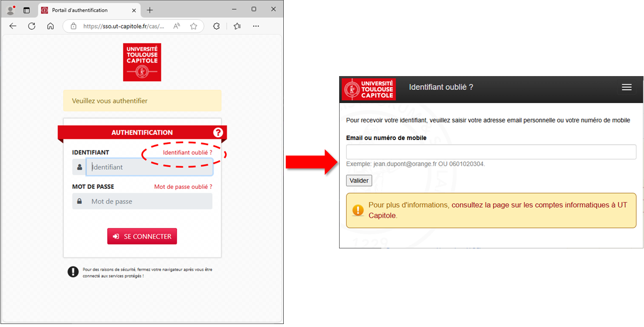The width and height of the screenshot is (644, 327).
Task: Open a new browser tab
Action: pyautogui.click(x=150, y=10)
